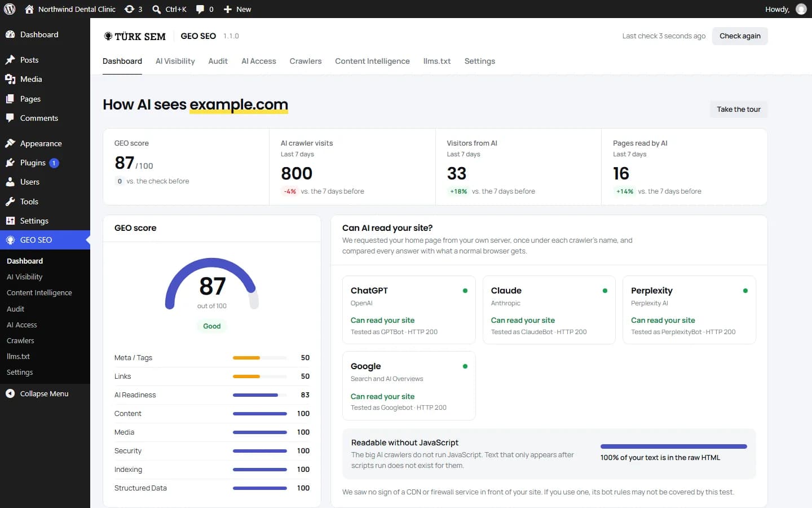Switch to the Audit tab
Image resolution: width=812 pixels, height=508 pixels.
[x=218, y=61]
